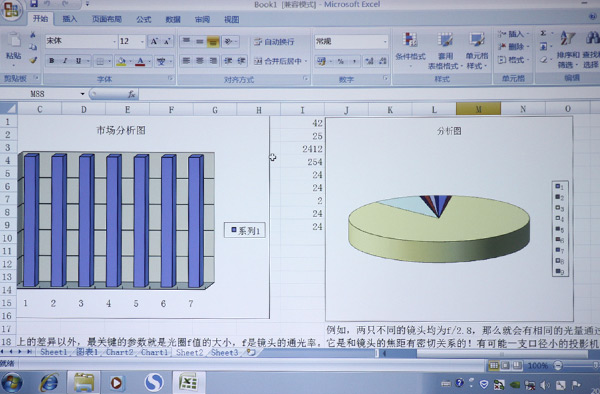600x394 pixels.
Task: Click the red font color icon
Action: tap(140, 61)
